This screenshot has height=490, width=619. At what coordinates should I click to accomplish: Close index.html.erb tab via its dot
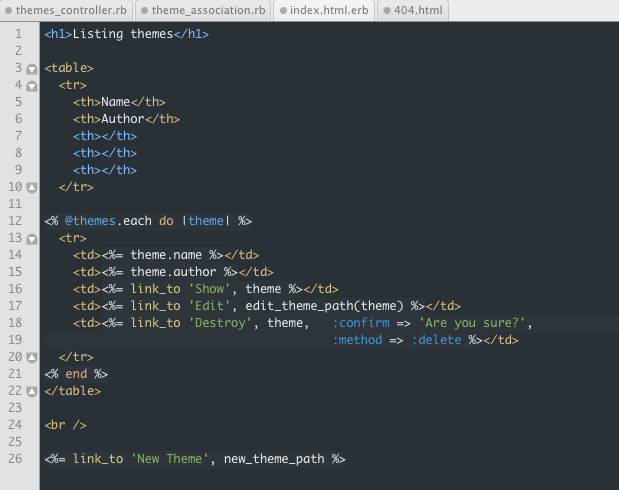283,11
